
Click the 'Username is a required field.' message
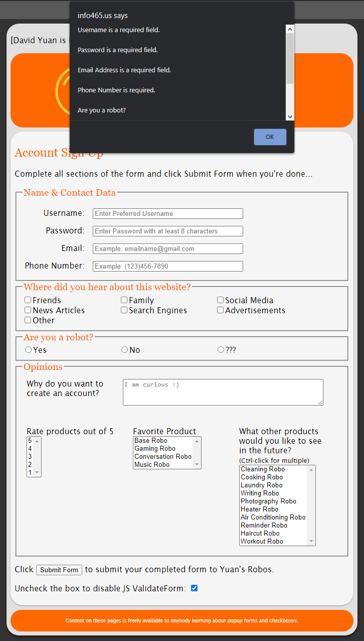119,30
